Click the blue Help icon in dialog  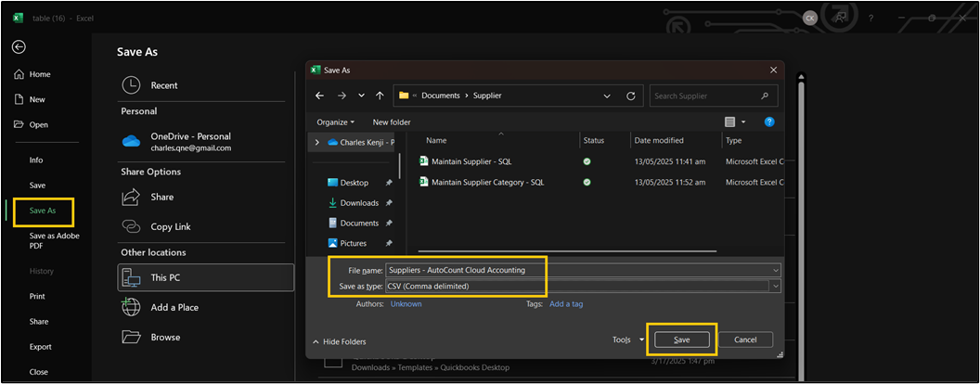click(769, 122)
